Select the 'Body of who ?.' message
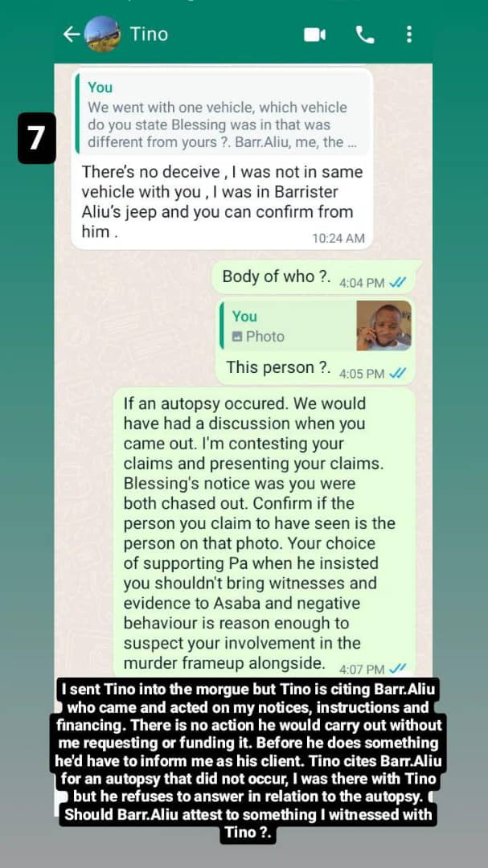 314,277
